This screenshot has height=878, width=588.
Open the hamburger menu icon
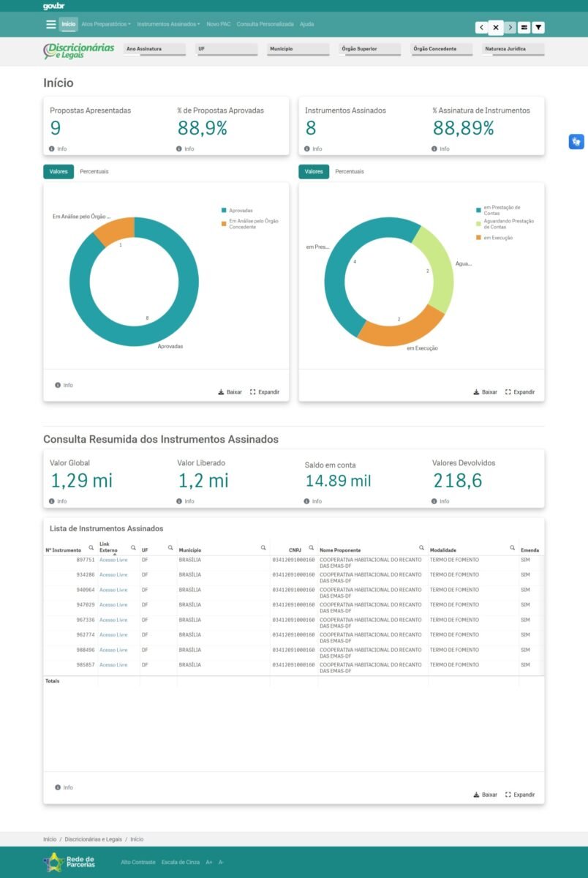[50, 24]
